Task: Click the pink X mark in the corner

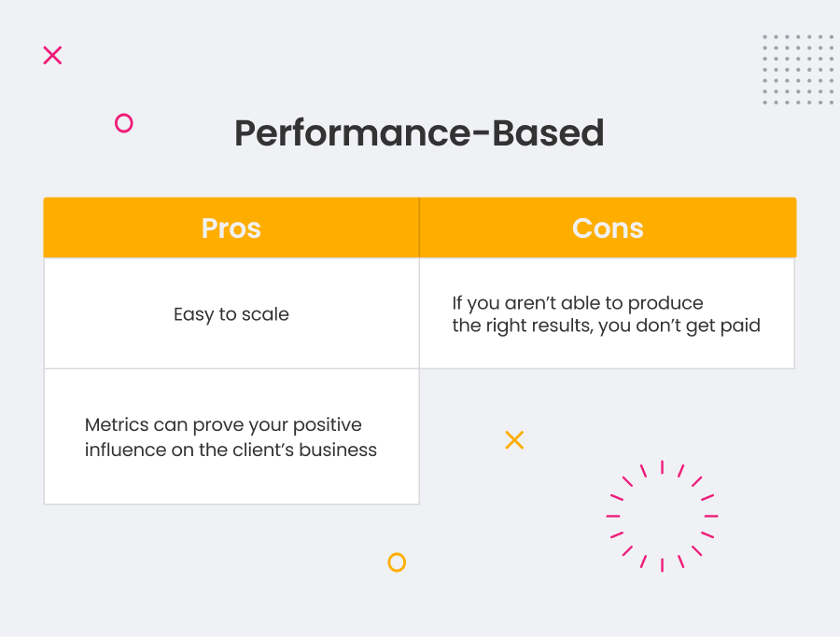Action: 52,55
